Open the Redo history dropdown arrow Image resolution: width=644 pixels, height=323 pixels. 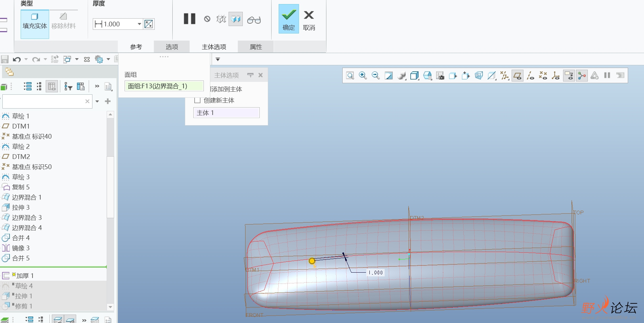(45, 60)
